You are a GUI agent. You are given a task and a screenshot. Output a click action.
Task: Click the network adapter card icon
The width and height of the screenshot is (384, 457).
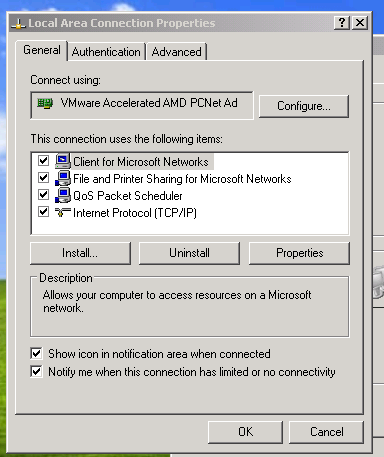click(45, 104)
